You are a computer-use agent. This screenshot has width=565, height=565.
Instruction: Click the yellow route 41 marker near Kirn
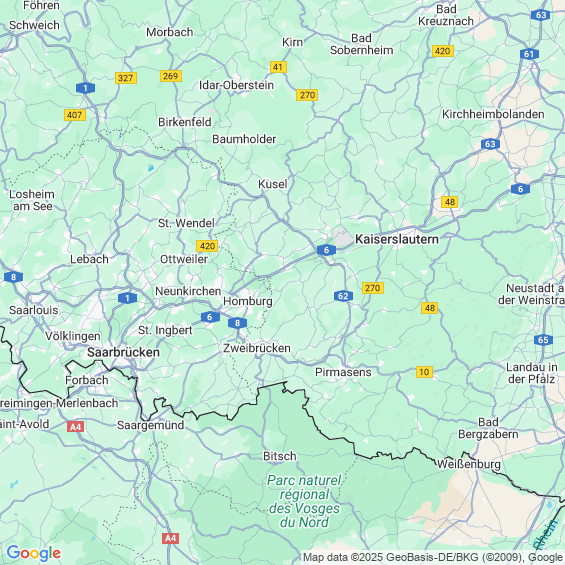point(278,67)
